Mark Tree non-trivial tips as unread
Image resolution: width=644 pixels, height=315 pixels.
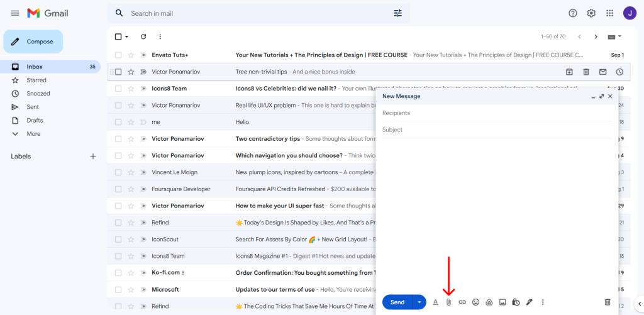602,72
